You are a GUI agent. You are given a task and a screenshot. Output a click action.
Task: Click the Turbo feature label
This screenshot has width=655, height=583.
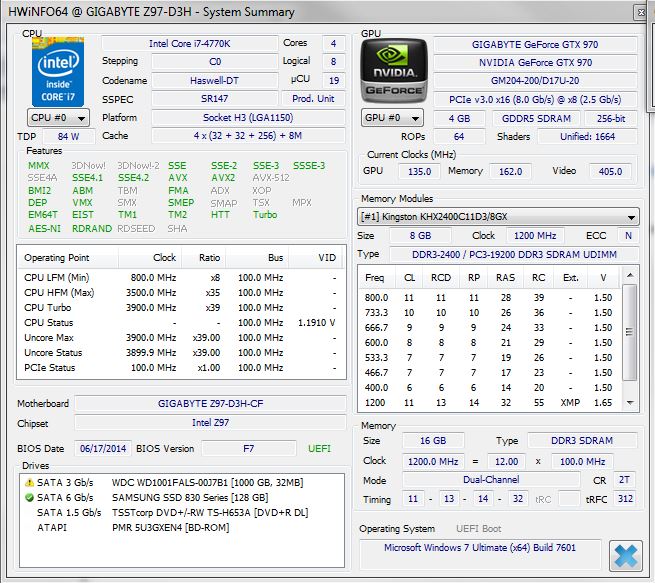tap(265, 215)
